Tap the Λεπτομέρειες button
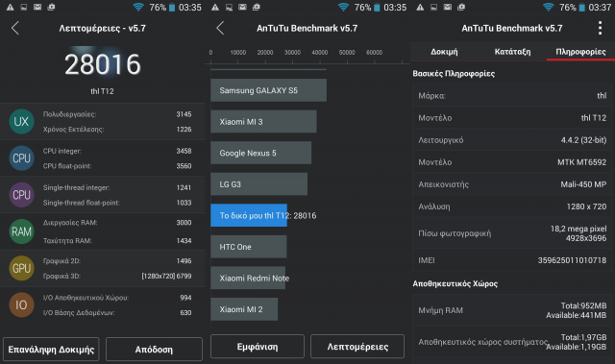The height and width of the screenshot is (364, 615). click(357, 347)
